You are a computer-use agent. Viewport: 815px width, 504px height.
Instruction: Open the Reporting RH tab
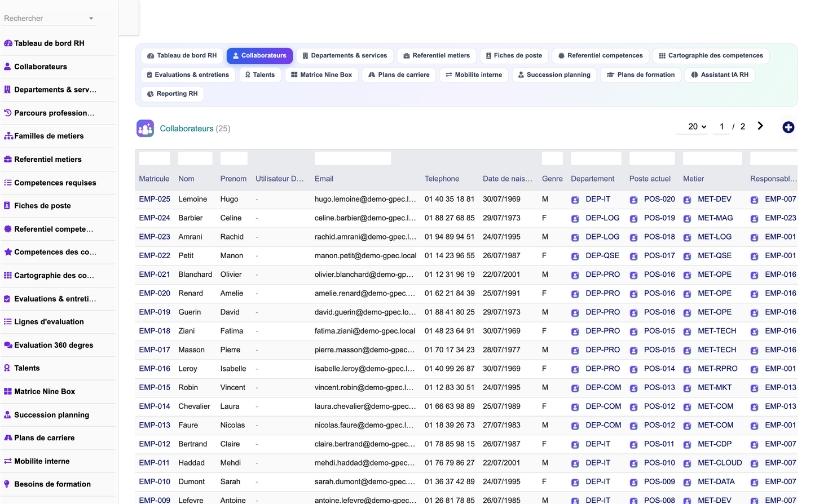pyautogui.click(x=172, y=94)
